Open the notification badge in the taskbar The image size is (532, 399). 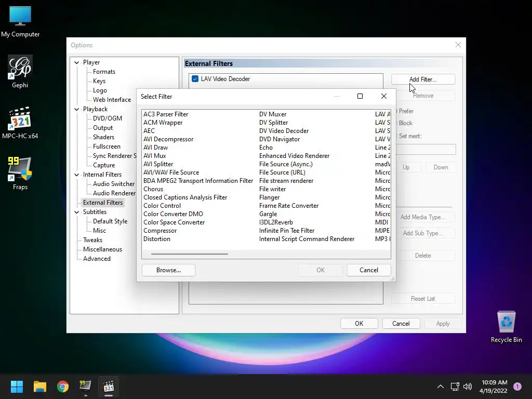coord(517,386)
